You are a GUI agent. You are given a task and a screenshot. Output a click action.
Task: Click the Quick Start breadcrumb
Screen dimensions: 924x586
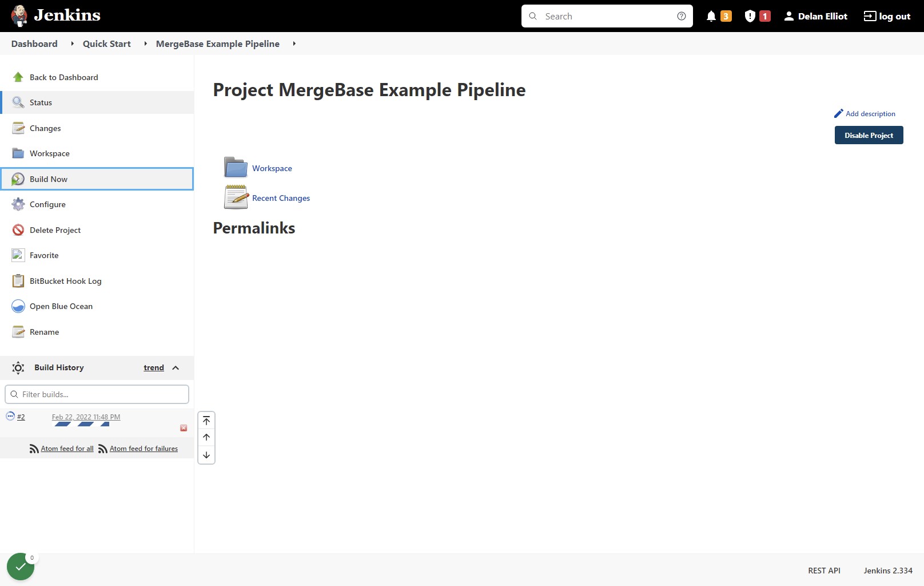[x=106, y=43]
